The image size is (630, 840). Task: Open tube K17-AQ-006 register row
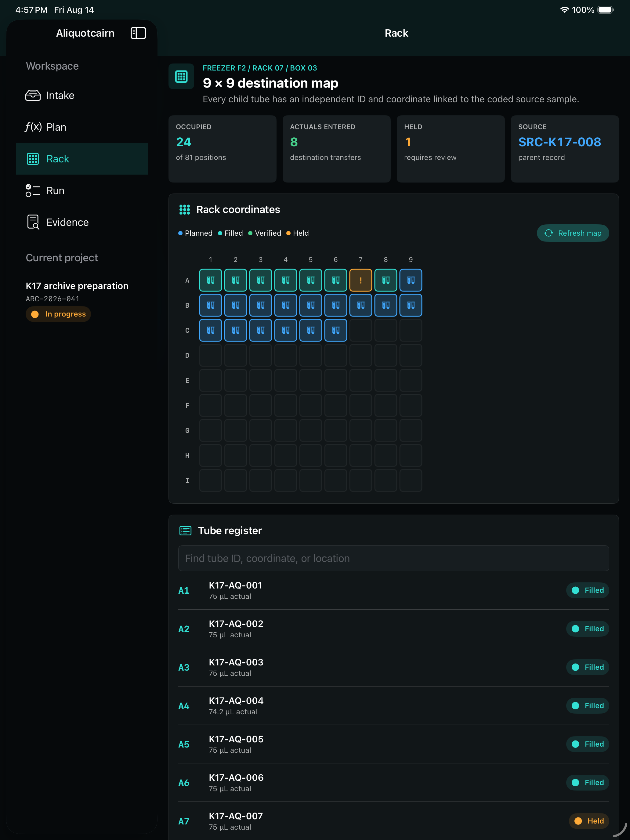click(393, 783)
